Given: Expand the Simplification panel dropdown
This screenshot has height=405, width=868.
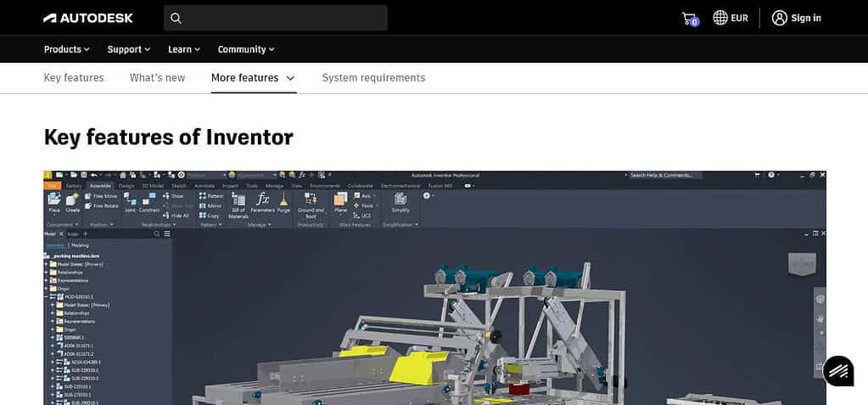Looking at the screenshot, I should tap(400, 224).
